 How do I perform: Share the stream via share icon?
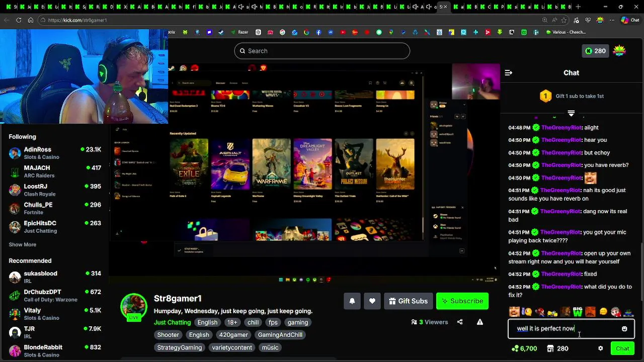[x=460, y=322]
